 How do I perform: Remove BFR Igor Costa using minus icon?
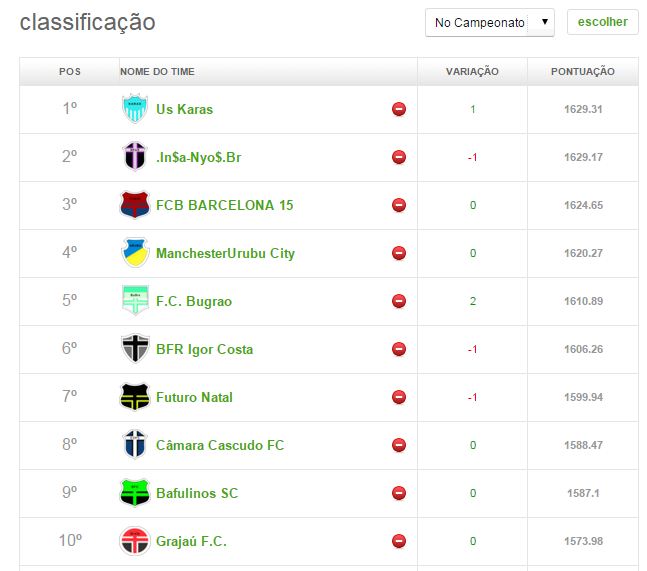point(399,349)
